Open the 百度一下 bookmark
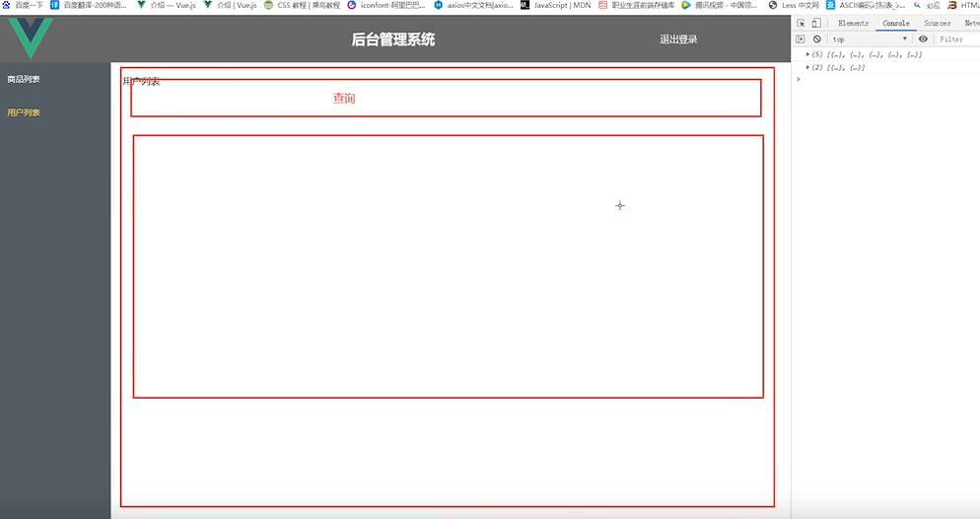980x519 pixels. (23, 5)
